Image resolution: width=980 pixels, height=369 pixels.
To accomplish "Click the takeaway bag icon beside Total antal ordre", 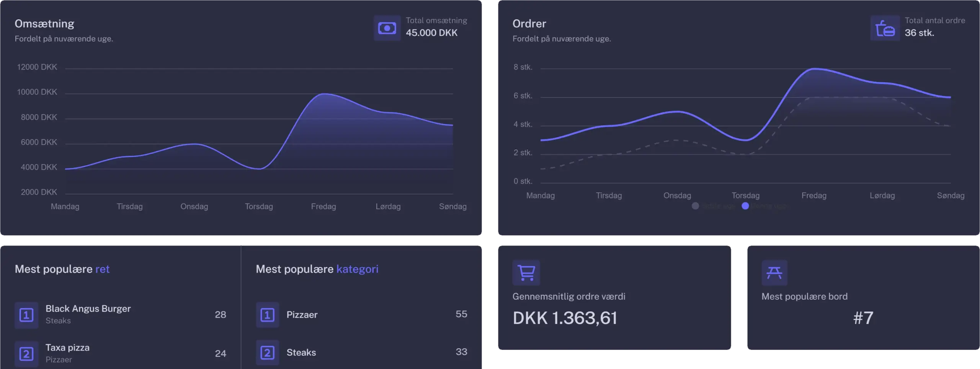I will coord(885,28).
